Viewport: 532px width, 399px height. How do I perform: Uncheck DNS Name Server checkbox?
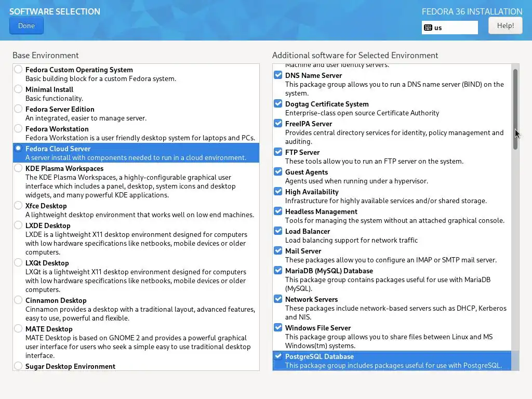click(278, 75)
